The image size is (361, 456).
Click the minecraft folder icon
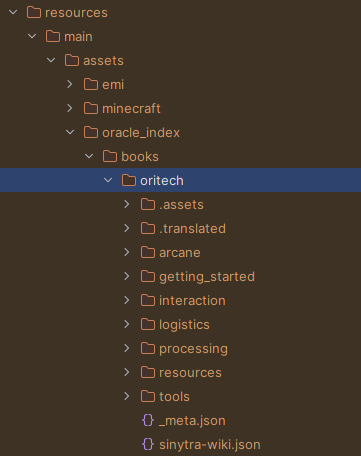pos(91,108)
